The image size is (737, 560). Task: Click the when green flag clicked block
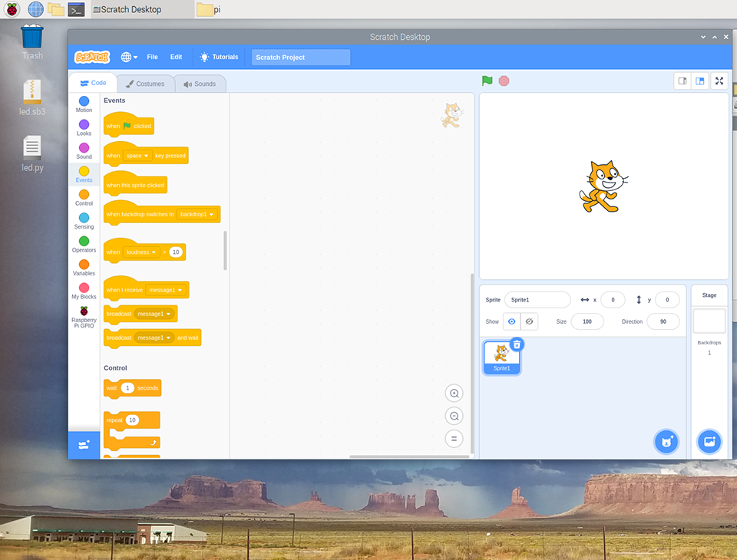click(129, 124)
